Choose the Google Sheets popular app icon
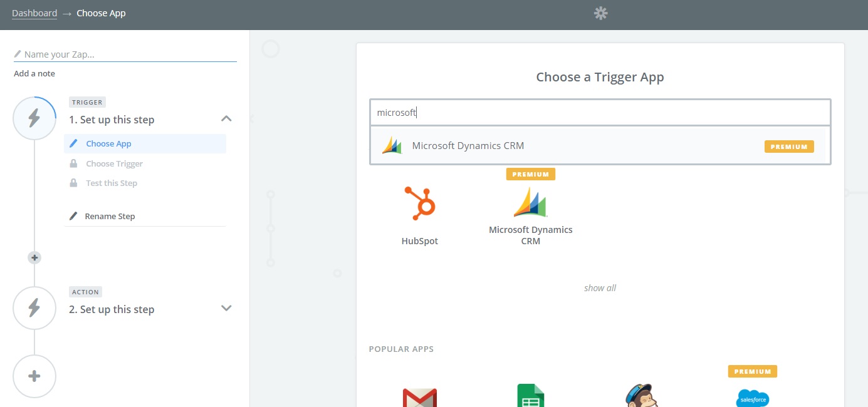The height and width of the screenshot is (407, 868). tap(531, 396)
